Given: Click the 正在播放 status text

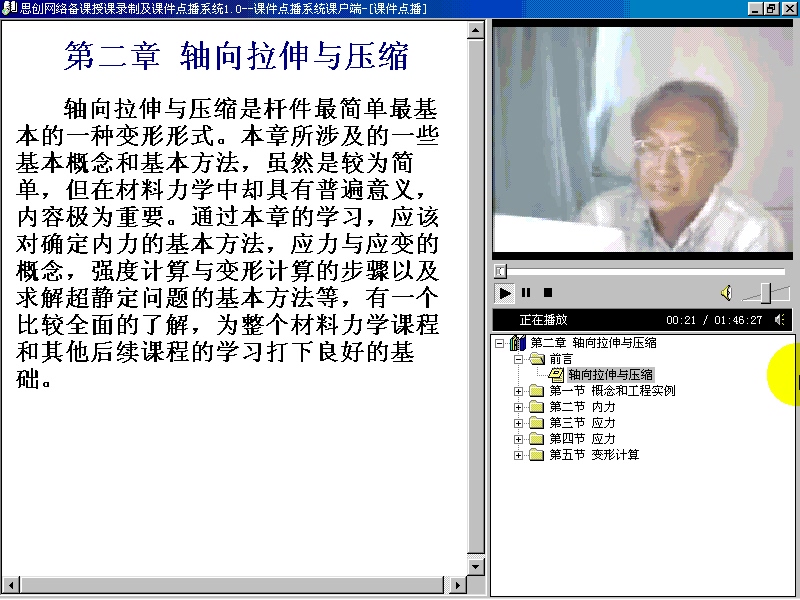Looking at the screenshot, I should pyautogui.click(x=543, y=320).
